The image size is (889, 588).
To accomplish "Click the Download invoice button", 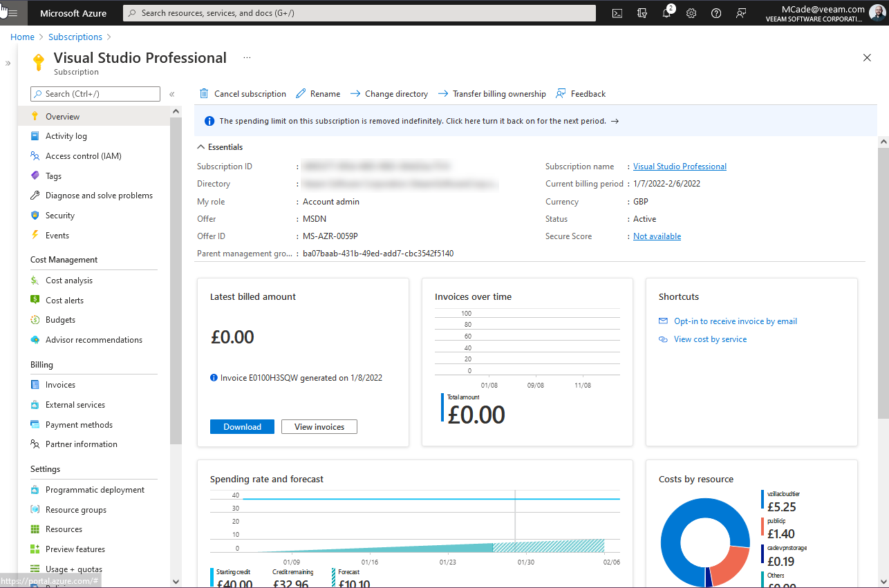I will coord(242,427).
